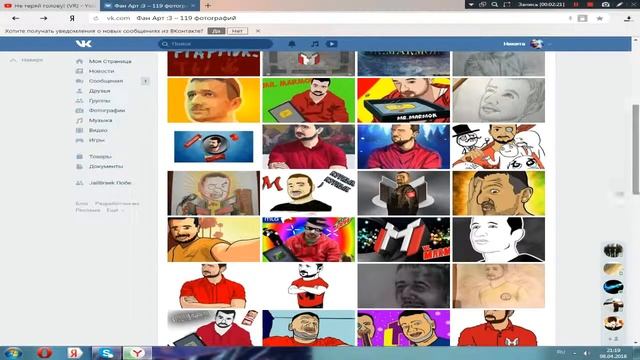Bookmark the page with the star icon
Image resolution: width=640 pixels, height=360 pixels.
(x=600, y=18)
